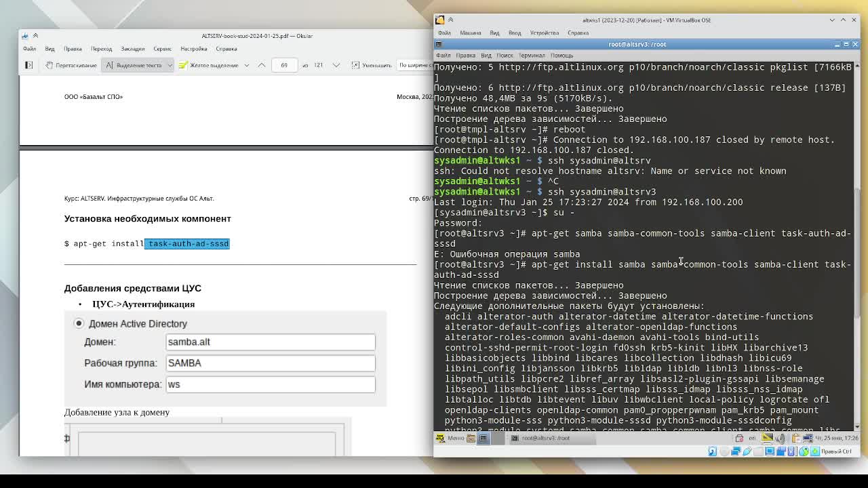868x488 pixels.
Task: Open VirtualBox Машина menu
Action: (x=470, y=33)
